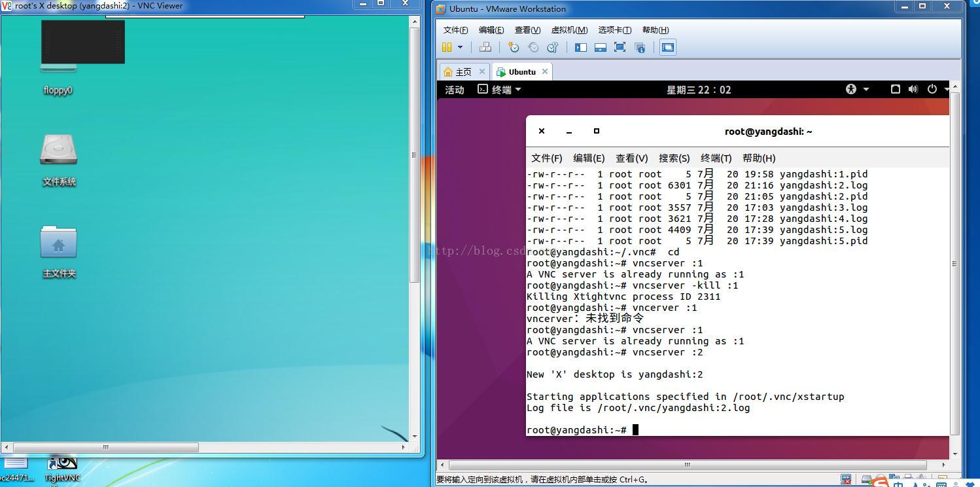Open terminal 编辑(E) menu
The image size is (980, 487).
point(589,158)
